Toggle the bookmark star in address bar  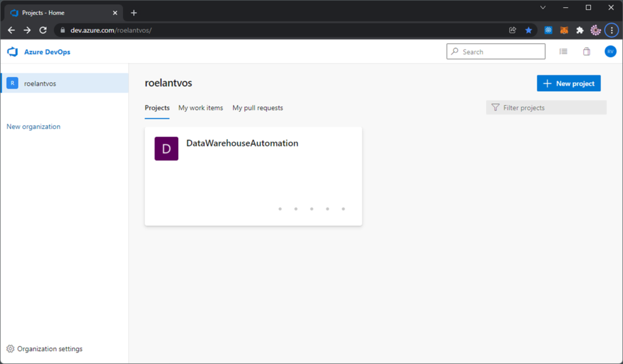[529, 29]
